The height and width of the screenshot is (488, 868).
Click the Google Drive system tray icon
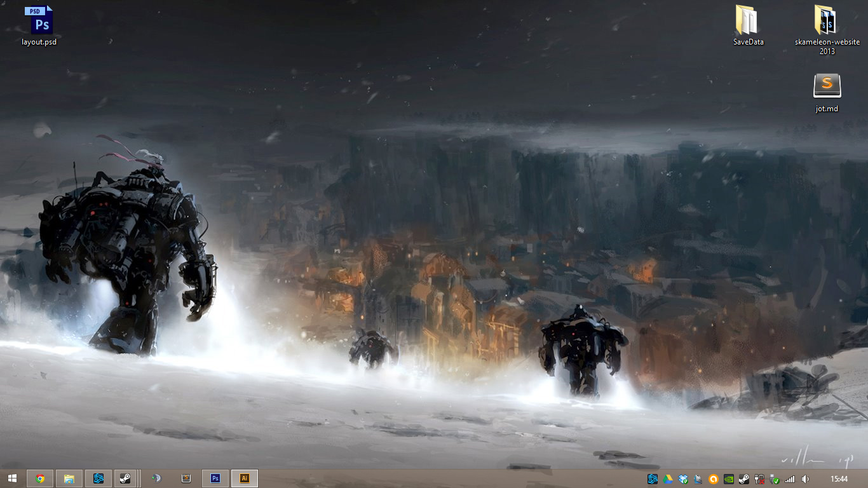point(668,479)
